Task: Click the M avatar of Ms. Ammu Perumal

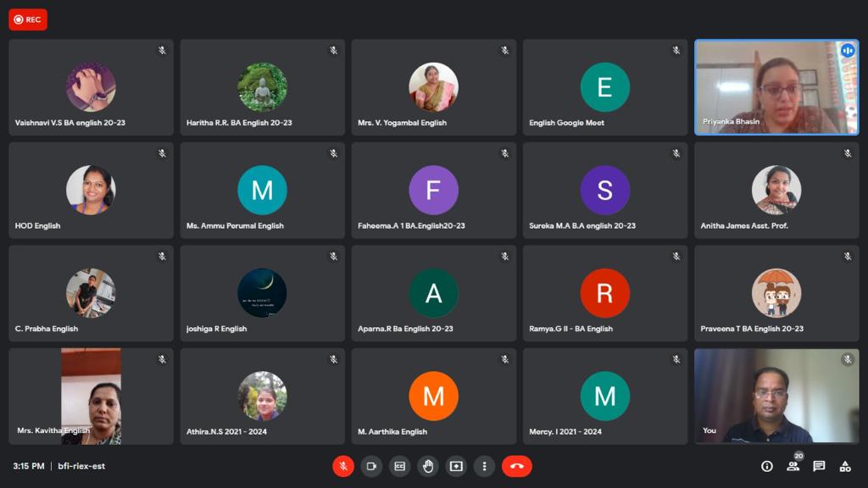Action: (x=263, y=190)
